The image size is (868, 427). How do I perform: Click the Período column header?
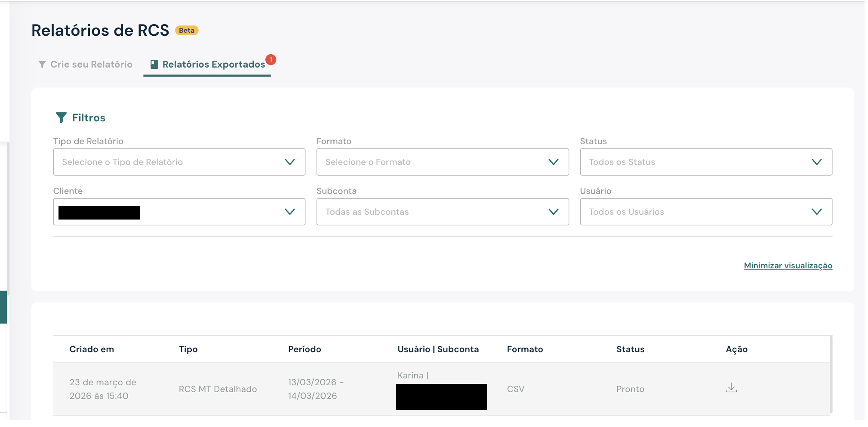pyautogui.click(x=305, y=349)
